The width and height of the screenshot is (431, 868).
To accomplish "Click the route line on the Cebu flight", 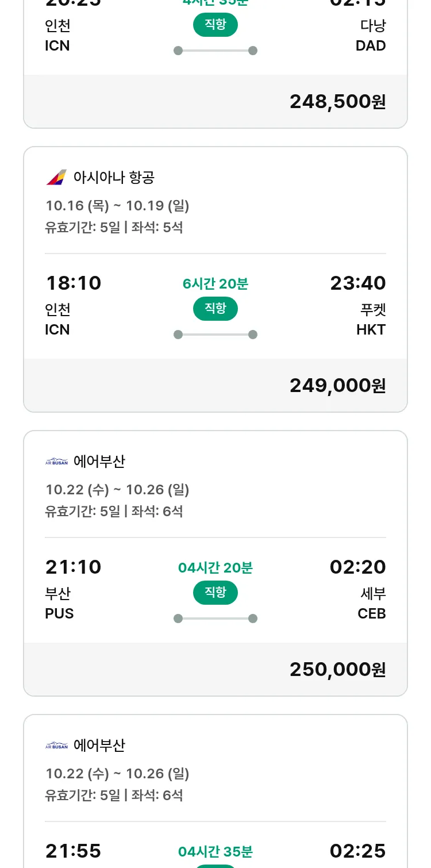I will click(x=215, y=619).
